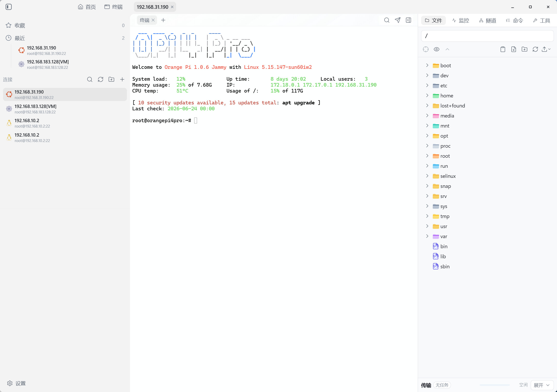Open terminal search magnifier icon
Screen dimensions: 557x392
(x=387, y=20)
